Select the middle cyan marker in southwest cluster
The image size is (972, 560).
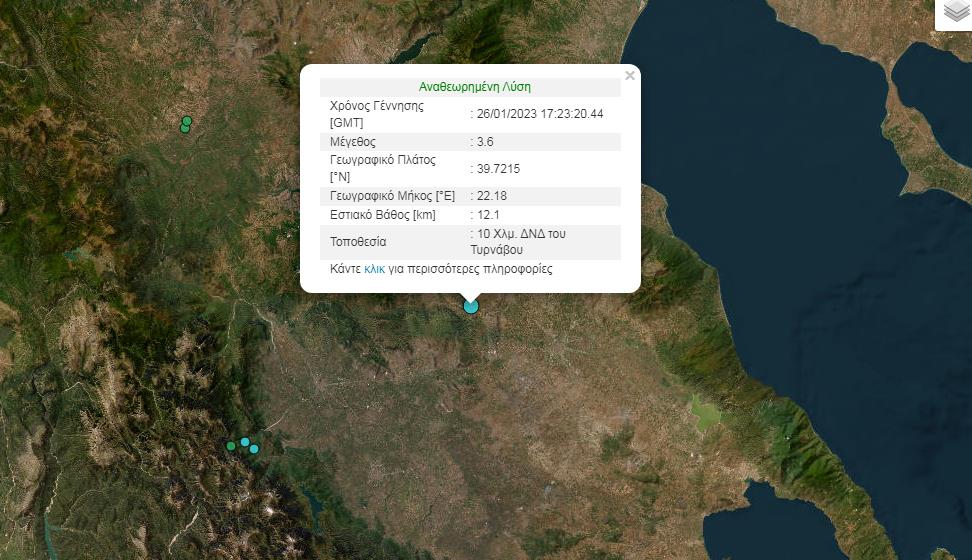(245, 442)
